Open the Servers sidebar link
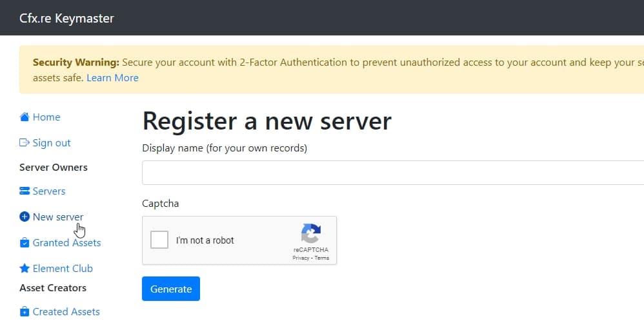This screenshot has width=644, height=328. tap(49, 191)
